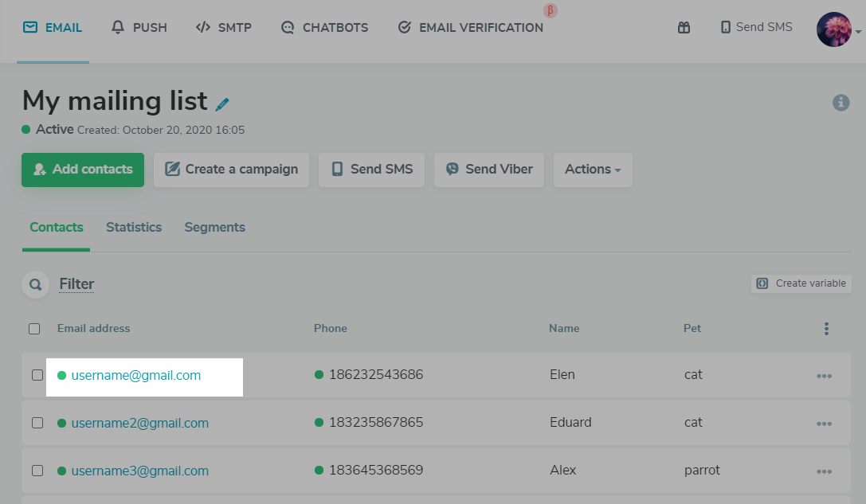The height and width of the screenshot is (504, 866).
Task: Open the Segments tab
Action: 215,228
